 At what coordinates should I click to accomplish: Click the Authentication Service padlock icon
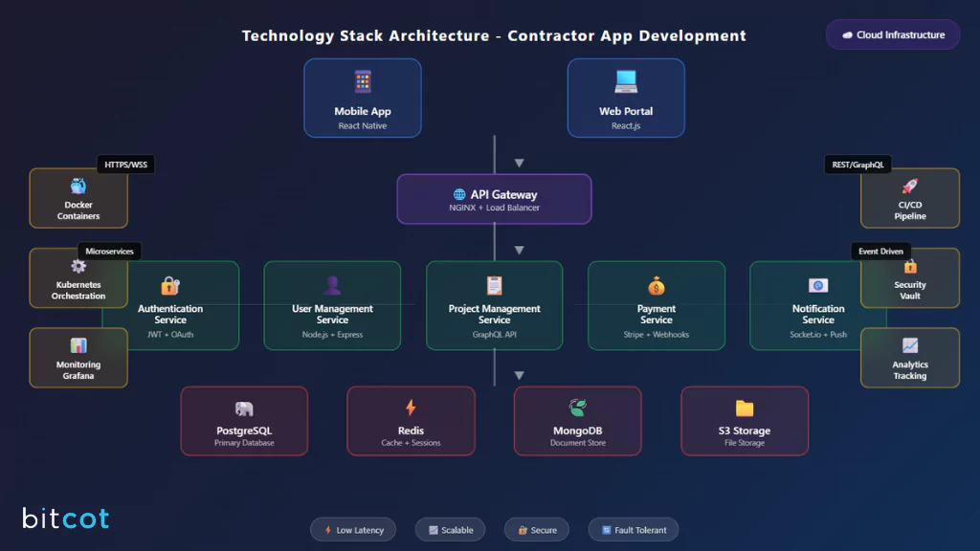[169, 284]
